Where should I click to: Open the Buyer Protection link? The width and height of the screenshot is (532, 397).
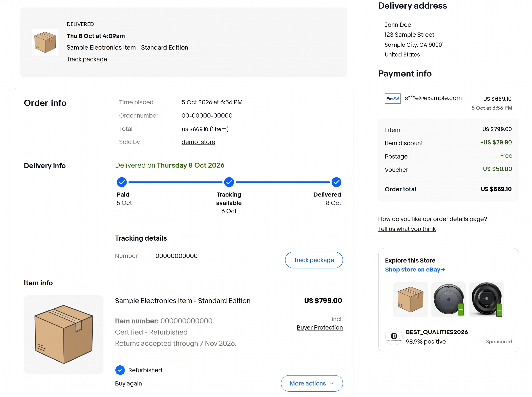click(319, 327)
